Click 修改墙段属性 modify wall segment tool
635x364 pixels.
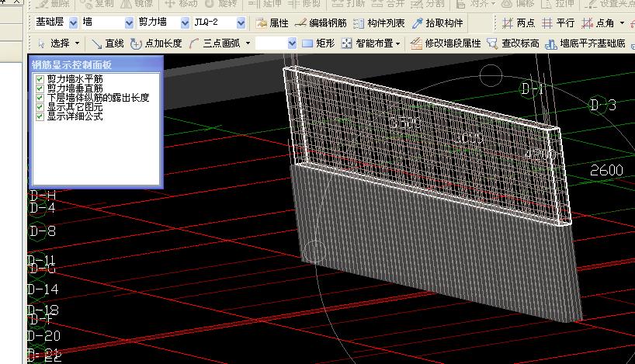pyautogui.click(x=446, y=43)
